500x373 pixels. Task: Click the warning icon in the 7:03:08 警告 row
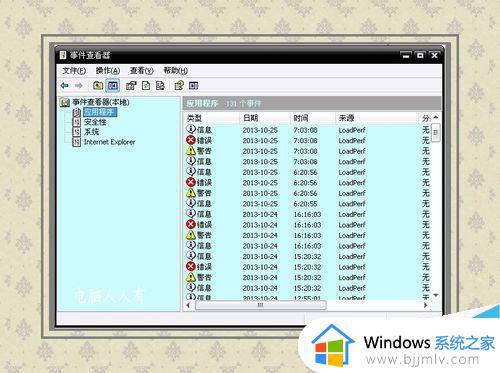[x=191, y=151]
